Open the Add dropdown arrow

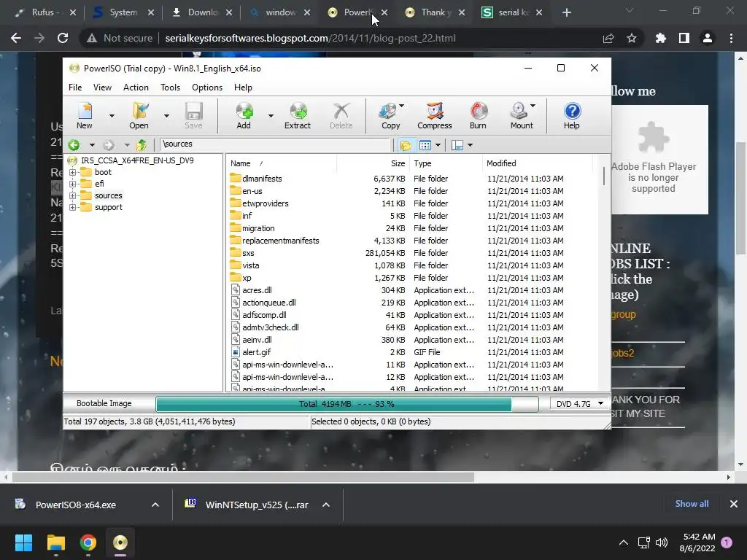point(271,116)
